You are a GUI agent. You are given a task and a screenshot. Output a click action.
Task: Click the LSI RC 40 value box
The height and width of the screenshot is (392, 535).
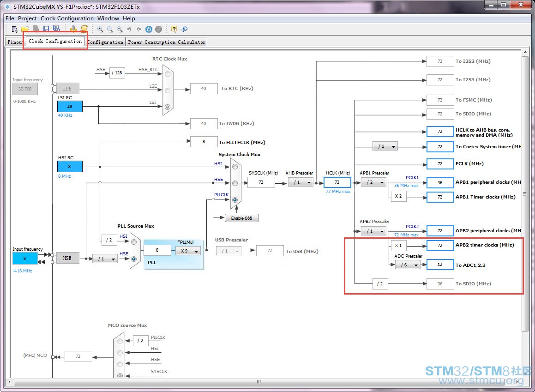coord(70,107)
